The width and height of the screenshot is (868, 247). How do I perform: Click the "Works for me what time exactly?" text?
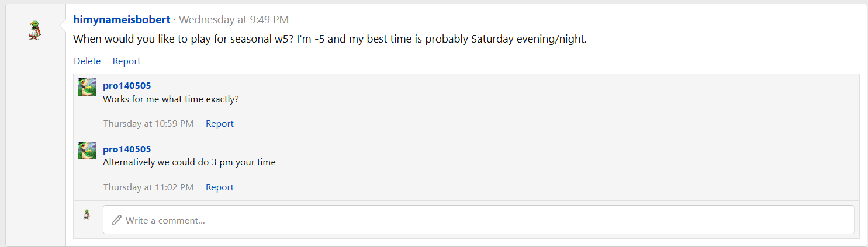(171, 99)
